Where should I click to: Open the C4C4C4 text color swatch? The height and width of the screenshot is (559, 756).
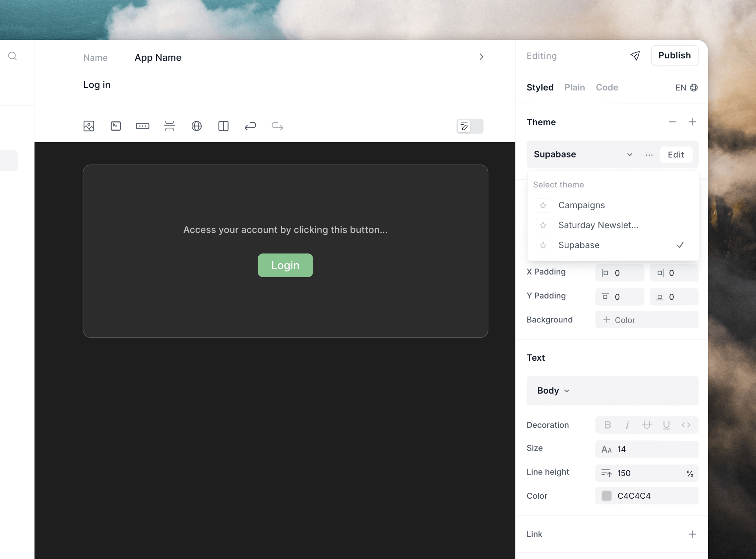tap(606, 496)
